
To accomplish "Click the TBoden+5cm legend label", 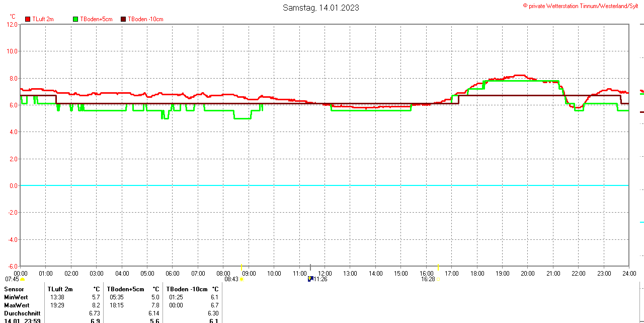I will (x=96, y=19).
